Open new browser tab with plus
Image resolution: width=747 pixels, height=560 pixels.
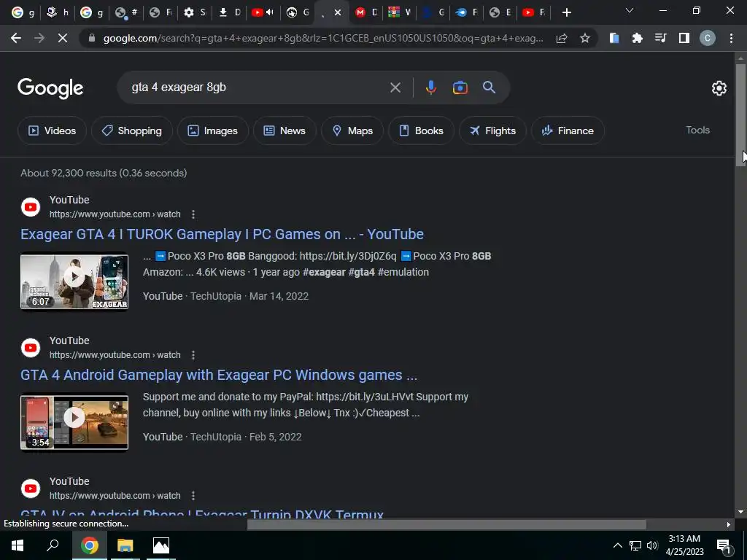(x=566, y=12)
